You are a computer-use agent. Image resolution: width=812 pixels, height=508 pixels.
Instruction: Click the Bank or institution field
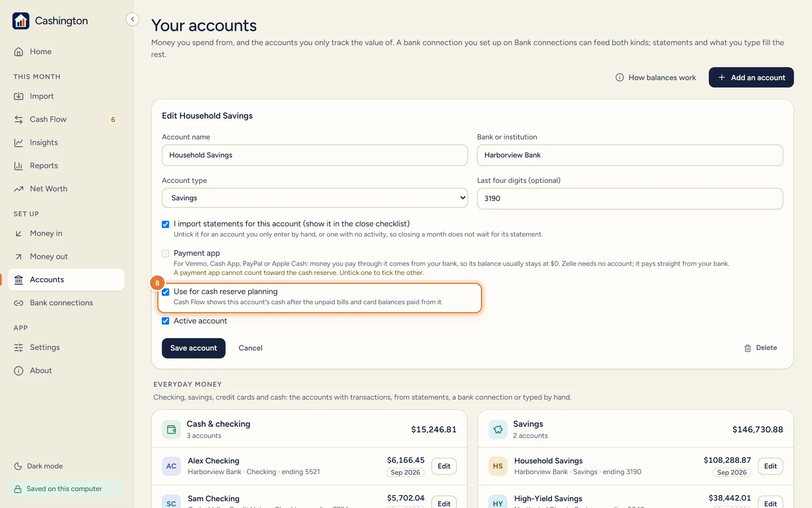coord(630,155)
